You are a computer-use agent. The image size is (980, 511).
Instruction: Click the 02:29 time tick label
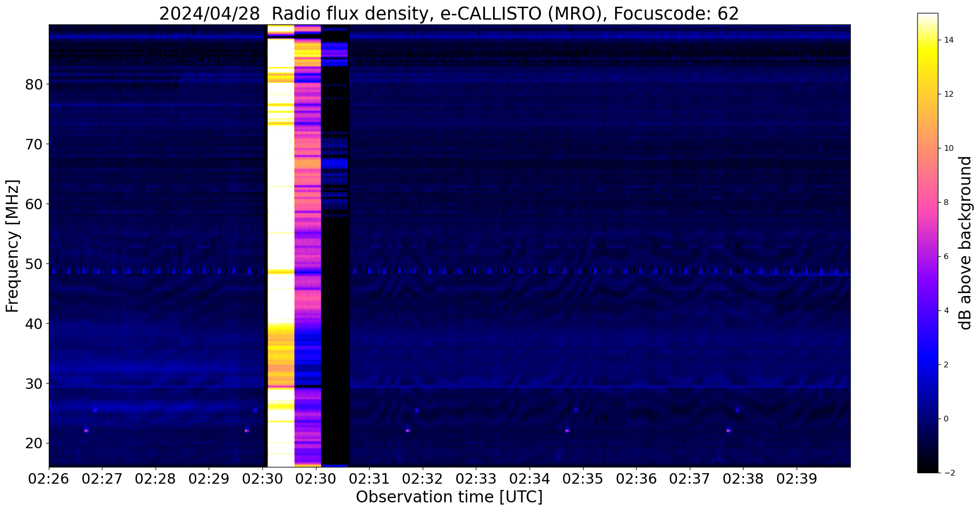tap(209, 478)
